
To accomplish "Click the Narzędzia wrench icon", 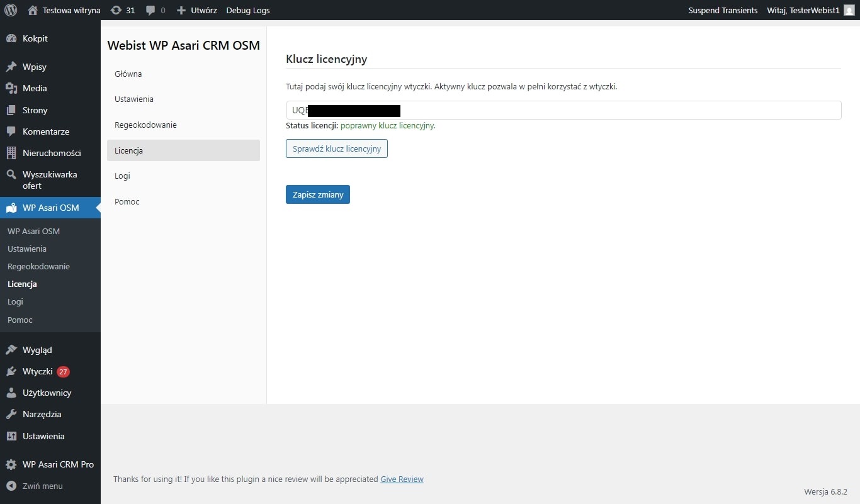I will pyautogui.click(x=11, y=414).
